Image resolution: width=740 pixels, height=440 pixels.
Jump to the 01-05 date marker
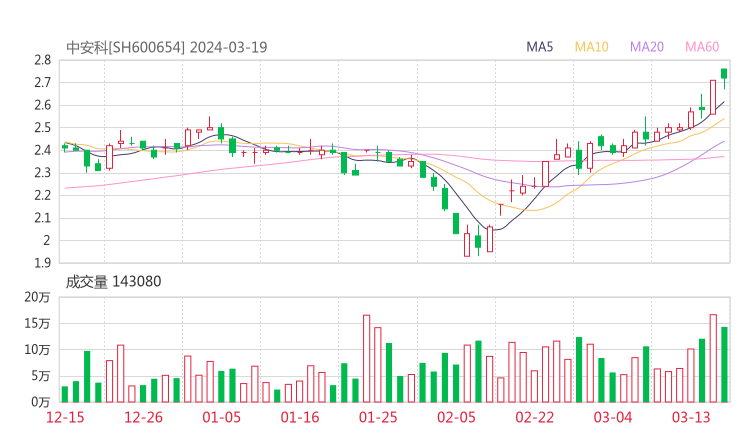click(x=222, y=417)
